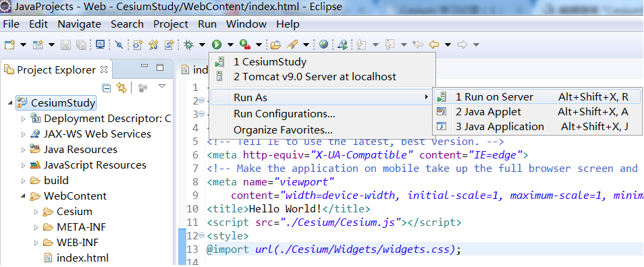Click toolbar icon with angle brackets and star

[x=138, y=44]
